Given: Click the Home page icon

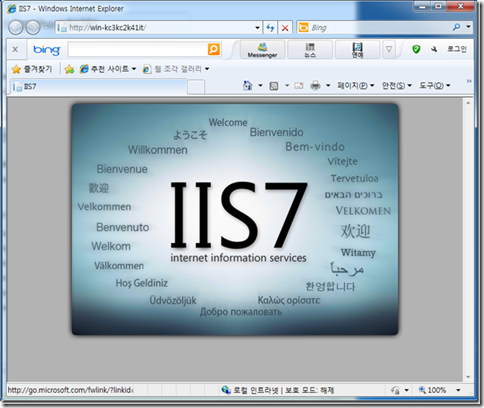Looking at the screenshot, I should (x=247, y=86).
